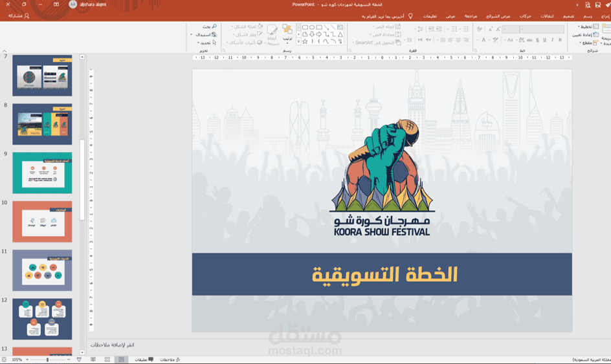Click the numbering list icon
Image resolution: width=611 pixels, height=364 pixels.
(454, 29)
